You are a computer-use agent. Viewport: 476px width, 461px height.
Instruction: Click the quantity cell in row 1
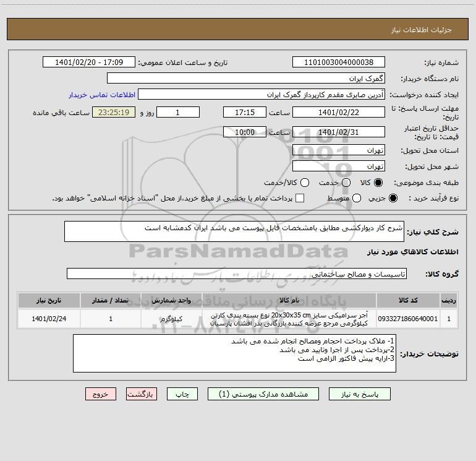(x=111, y=319)
